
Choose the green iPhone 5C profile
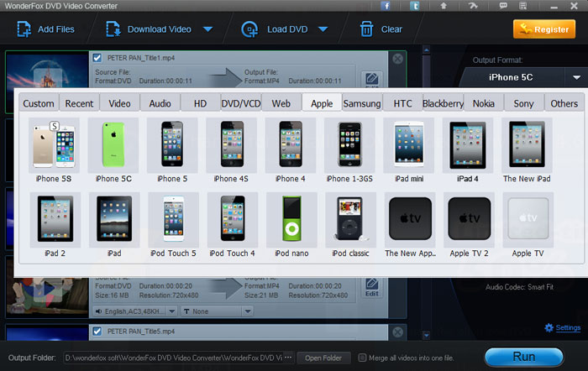point(113,150)
